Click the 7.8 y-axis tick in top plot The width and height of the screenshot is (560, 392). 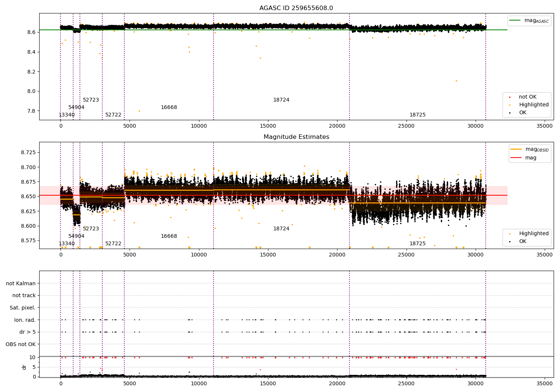31,111
